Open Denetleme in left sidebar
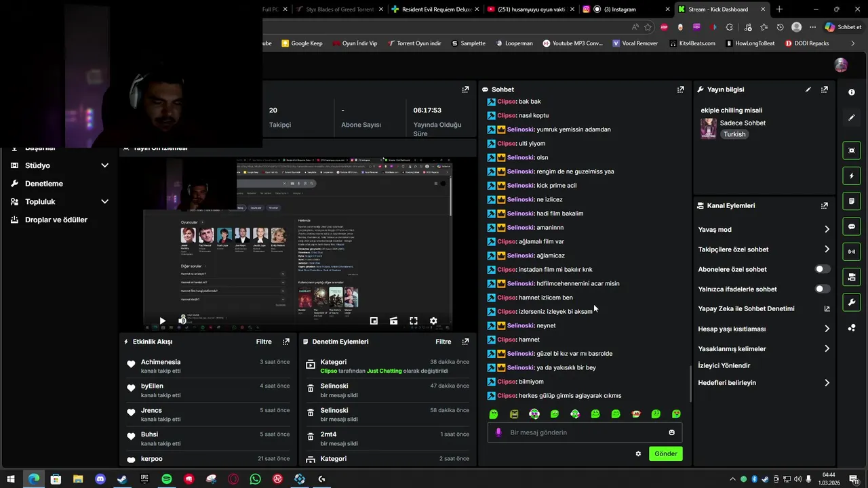This screenshot has height=488, width=868. [x=44, y=184]
